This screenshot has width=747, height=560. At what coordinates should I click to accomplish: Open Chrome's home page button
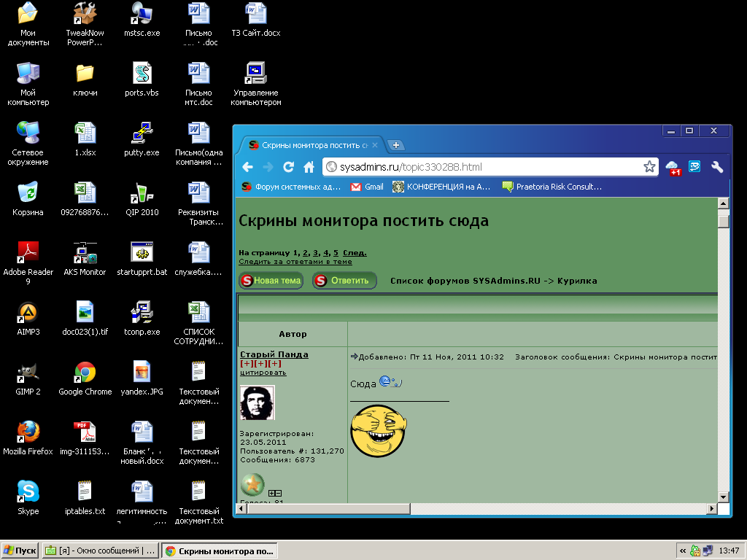click(x=309, y=167)
